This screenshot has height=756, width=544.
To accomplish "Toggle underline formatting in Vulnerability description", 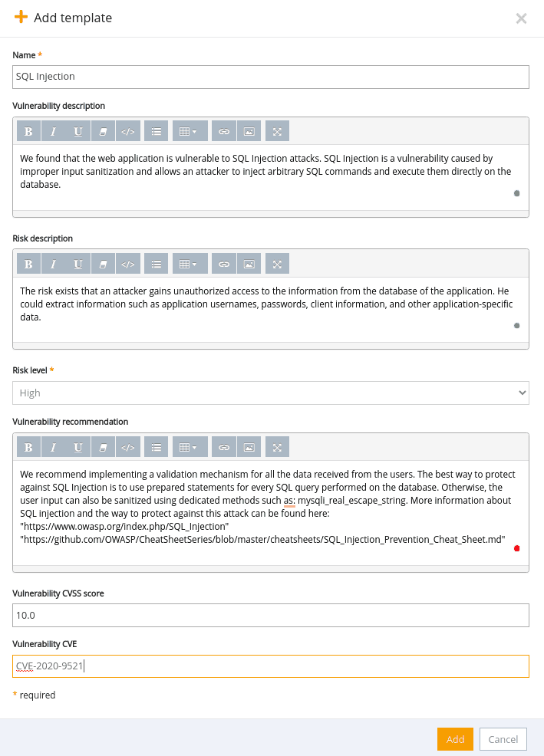I will (77, 130).
